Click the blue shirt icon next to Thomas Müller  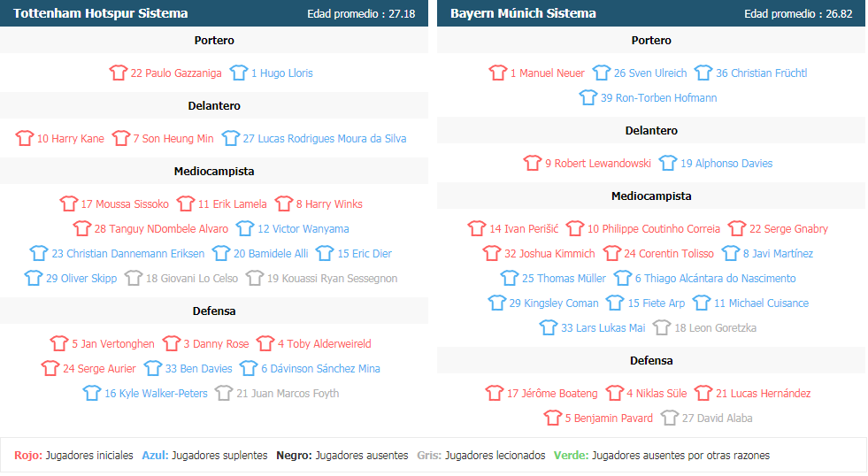(x=510, y=278)
